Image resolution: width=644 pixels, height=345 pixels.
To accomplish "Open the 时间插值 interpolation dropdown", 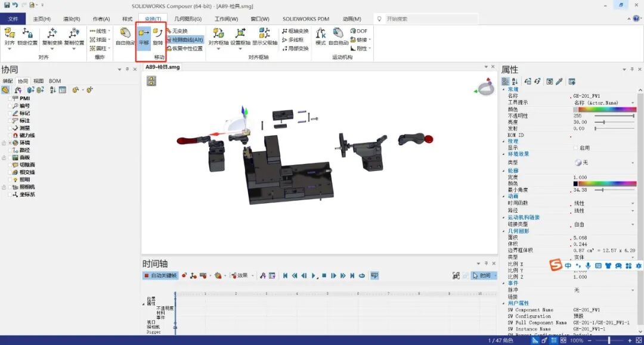I will [632, 203].
